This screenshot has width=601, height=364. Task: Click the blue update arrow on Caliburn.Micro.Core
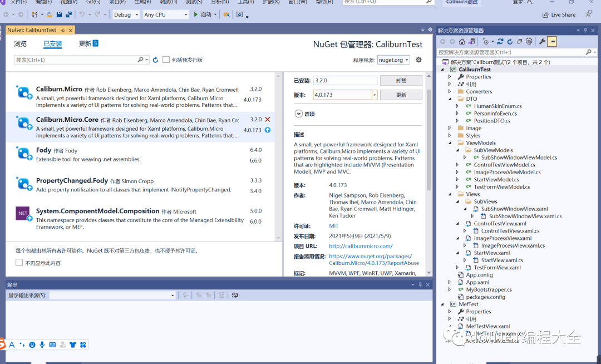[268, 130]
